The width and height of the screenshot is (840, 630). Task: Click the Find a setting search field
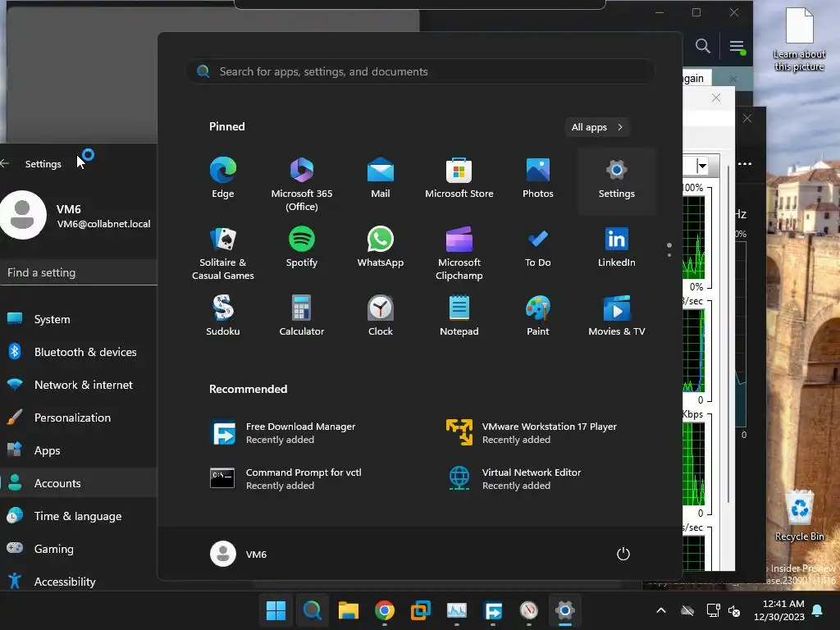(x=79, y=272)
